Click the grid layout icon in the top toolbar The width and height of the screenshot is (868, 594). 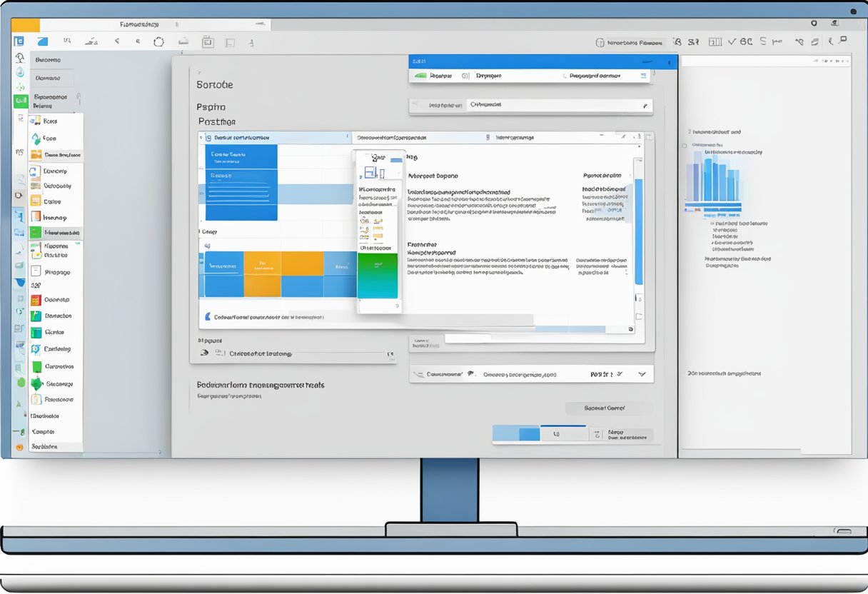tap(715, 41)
